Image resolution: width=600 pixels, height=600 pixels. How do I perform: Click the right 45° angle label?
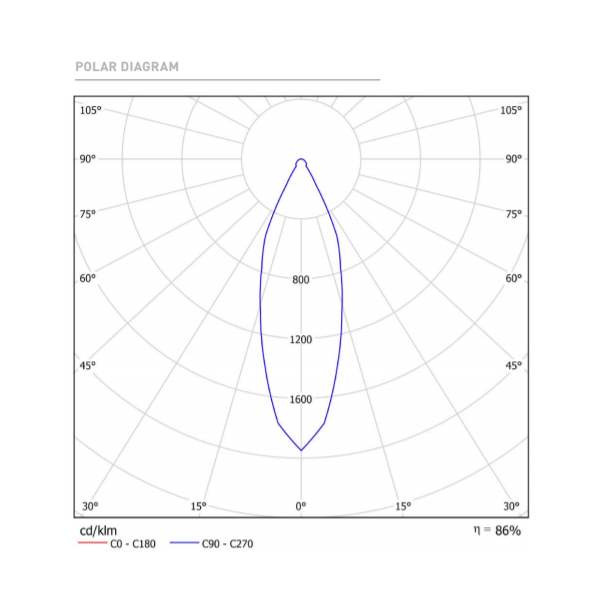514,365
